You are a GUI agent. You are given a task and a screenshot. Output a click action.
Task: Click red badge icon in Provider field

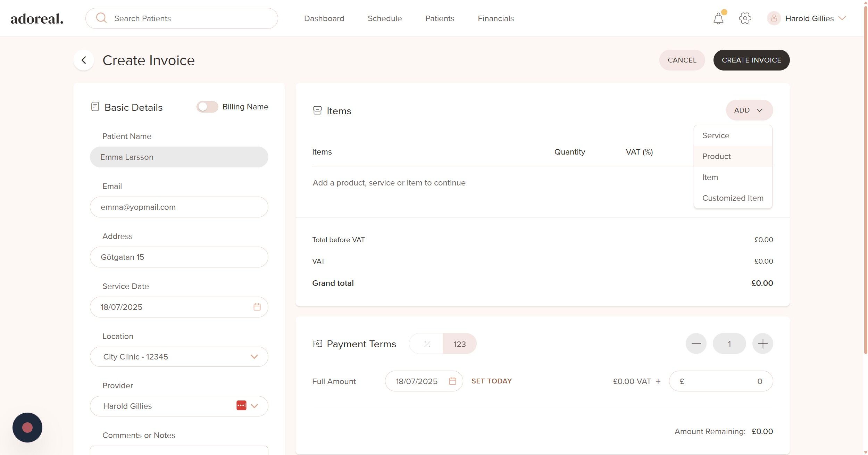coord(241,405)
